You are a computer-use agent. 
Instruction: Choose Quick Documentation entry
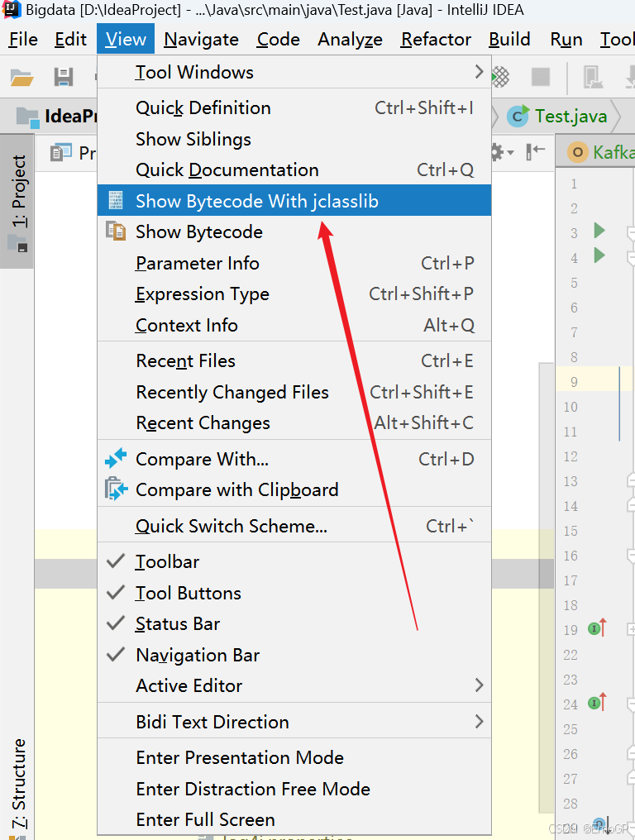pyautogui.click(x=294, y=169)
